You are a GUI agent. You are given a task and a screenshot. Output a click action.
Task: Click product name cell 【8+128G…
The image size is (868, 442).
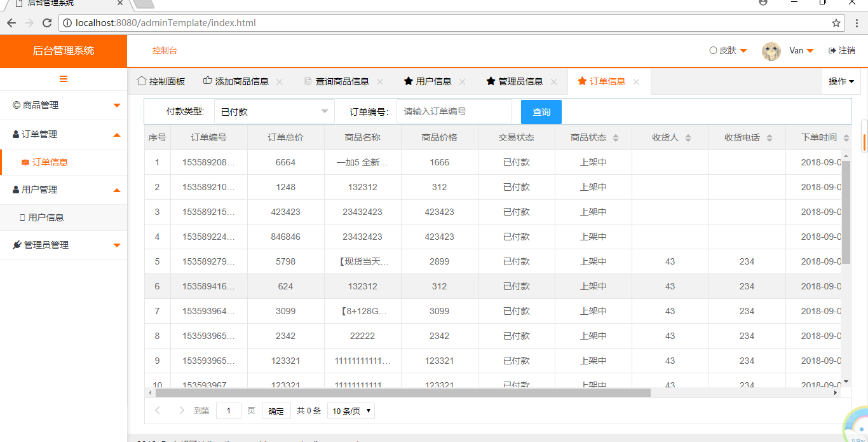[x=363, y=311]
